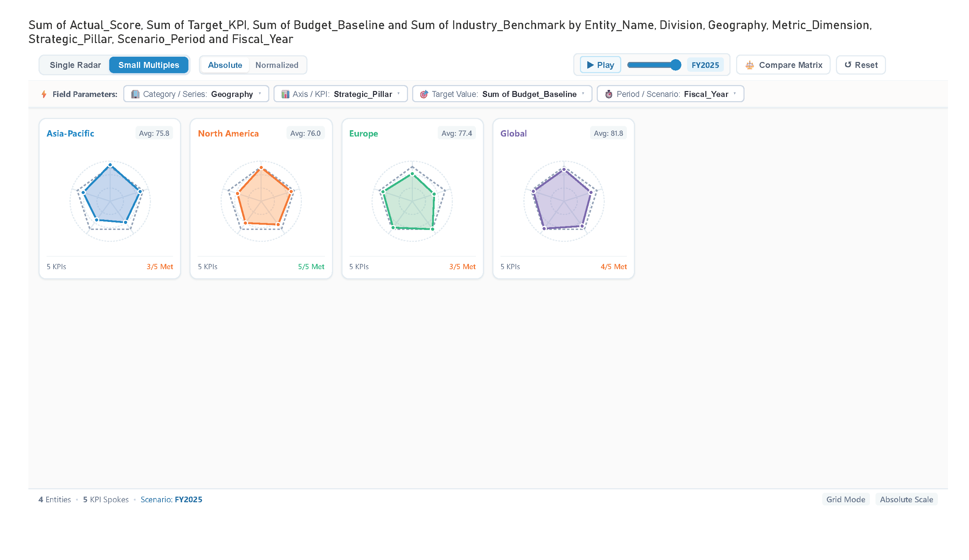
Task: Click the FY2025 year label
Action: (705, 65)
